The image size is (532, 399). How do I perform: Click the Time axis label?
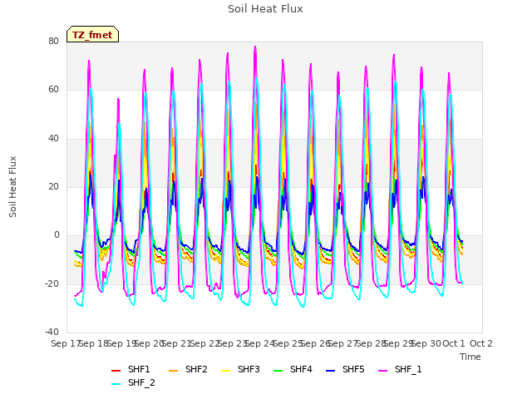(x=470, y=357)
